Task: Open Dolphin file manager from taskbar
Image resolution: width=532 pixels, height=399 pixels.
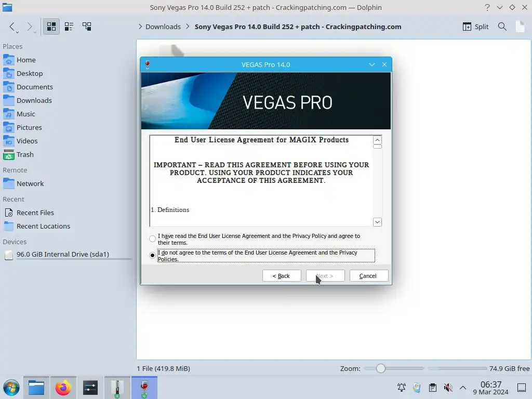Action: point(36,388)
